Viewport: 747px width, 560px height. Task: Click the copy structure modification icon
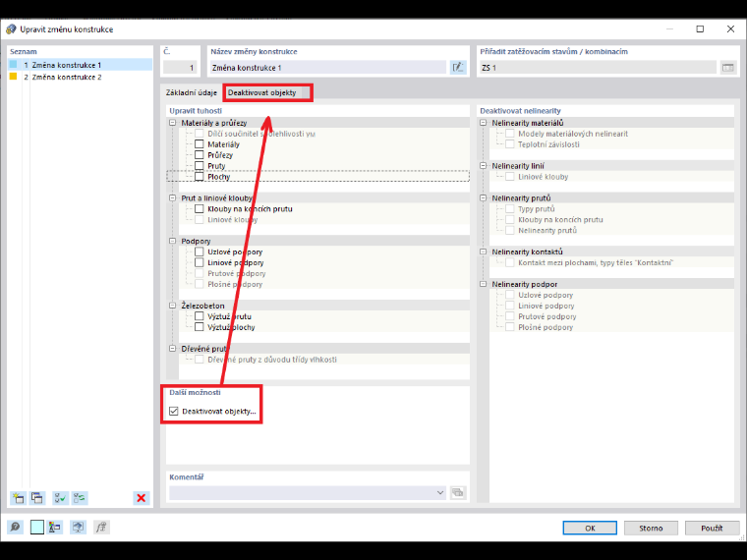pyautogui.click(x=36, y=498)
